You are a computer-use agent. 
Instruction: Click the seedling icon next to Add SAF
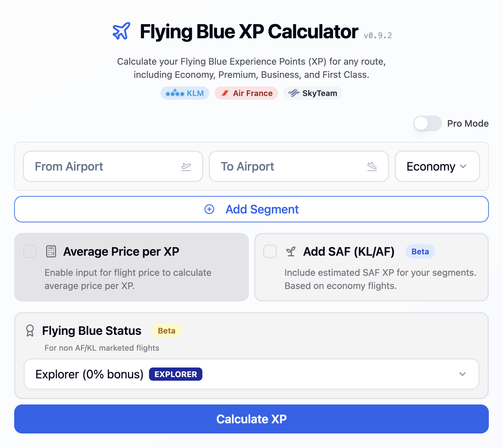[290, 251]
